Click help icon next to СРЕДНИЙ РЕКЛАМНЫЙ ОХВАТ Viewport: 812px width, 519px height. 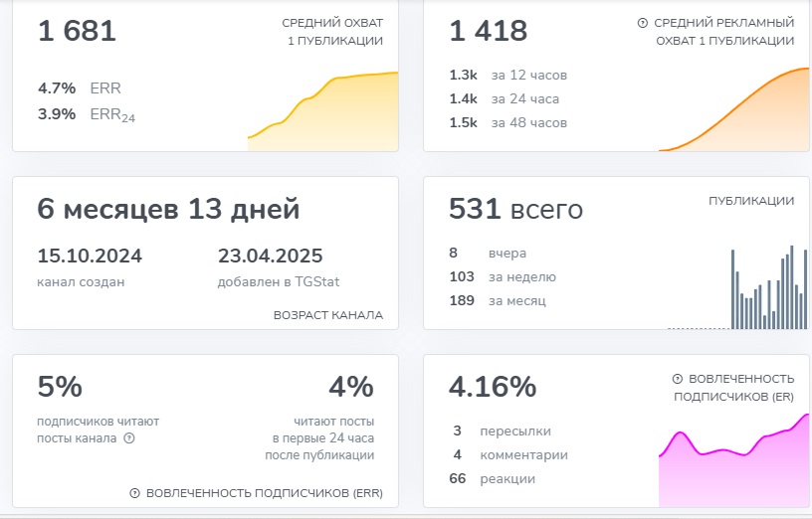pyautogui.click(x=643, y=23)
